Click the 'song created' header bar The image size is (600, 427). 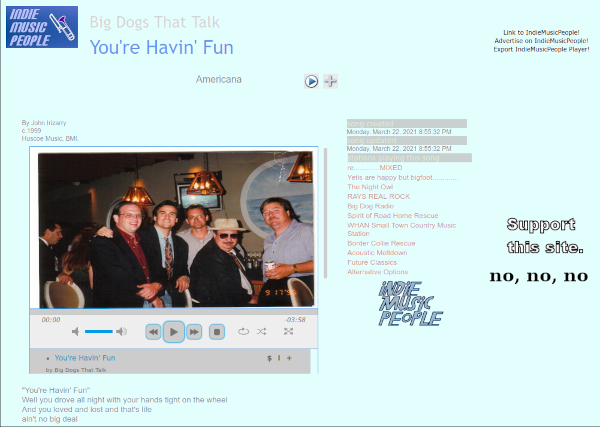tap(407, 124)
